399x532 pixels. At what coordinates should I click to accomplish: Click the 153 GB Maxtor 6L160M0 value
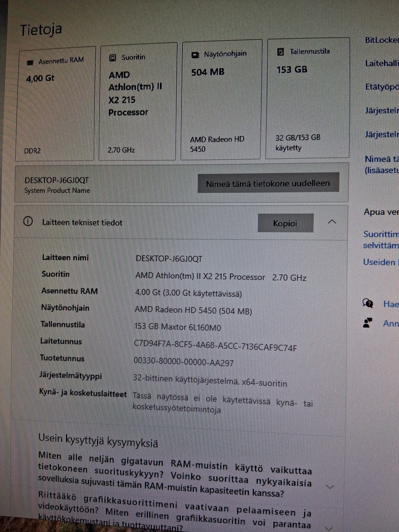click(177, 327)
